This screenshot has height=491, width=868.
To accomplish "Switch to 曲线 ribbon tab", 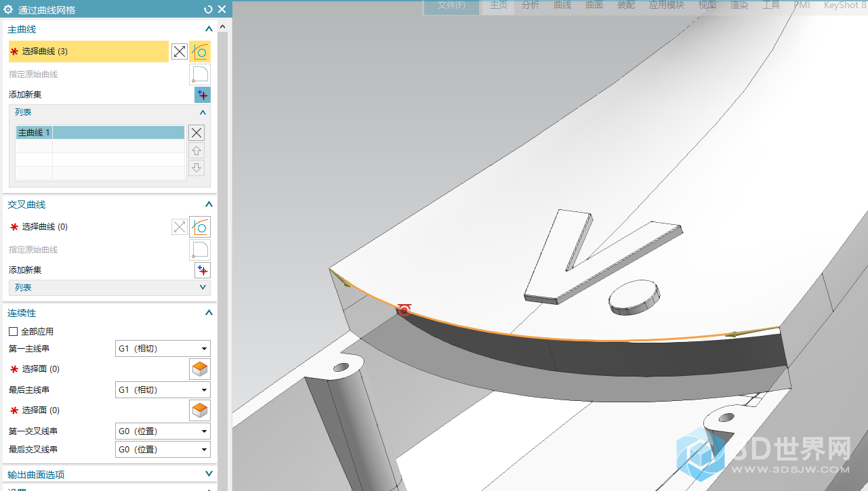I will tap(562, 5).
